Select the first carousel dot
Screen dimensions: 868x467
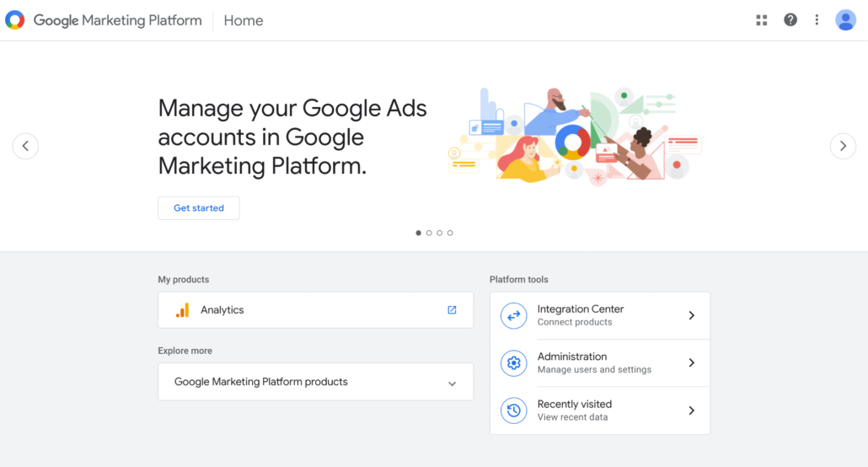click(x=419, y=233)
